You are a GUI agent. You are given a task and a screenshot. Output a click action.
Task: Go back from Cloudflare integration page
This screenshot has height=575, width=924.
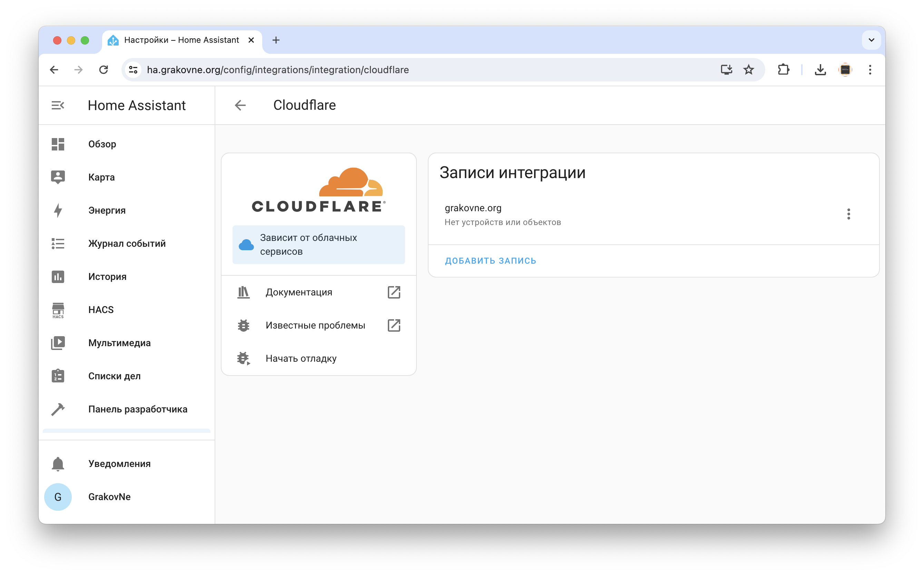pyautogui.click(x=240, y=105)
